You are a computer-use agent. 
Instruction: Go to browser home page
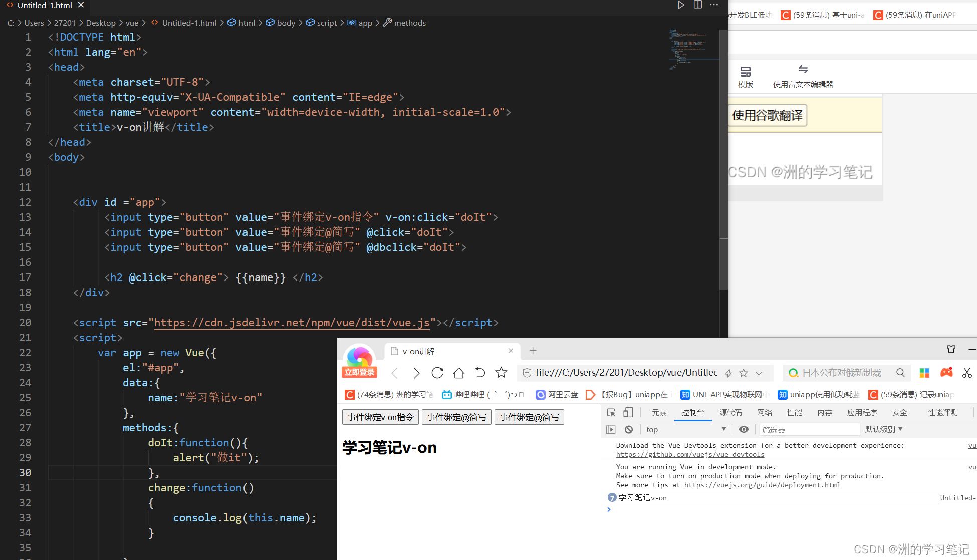458,373
